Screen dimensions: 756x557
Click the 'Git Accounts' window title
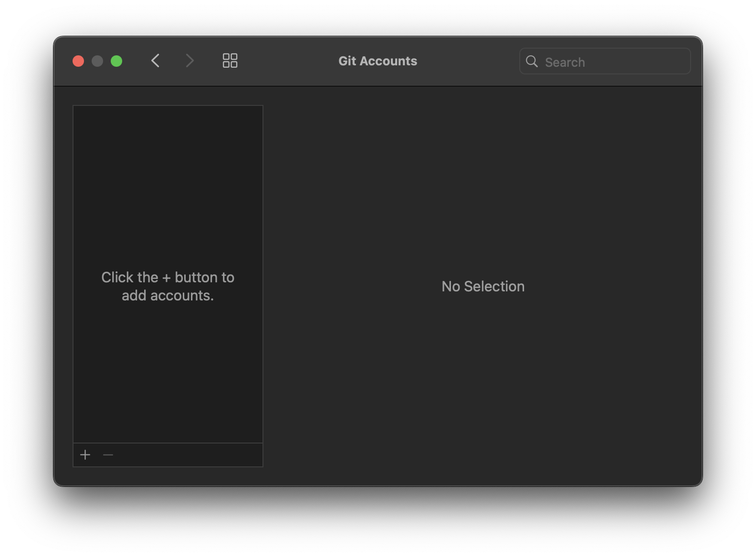pyautogui.click(x=378, y=61)
